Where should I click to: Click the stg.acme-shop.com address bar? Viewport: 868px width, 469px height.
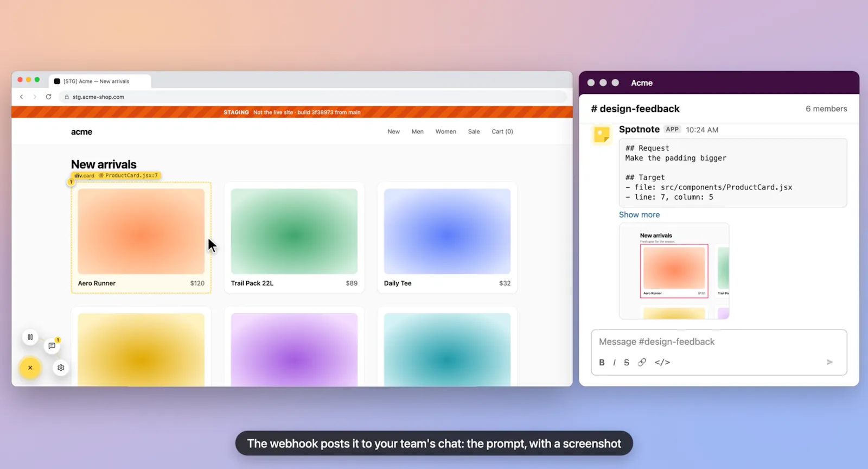(312, 97)
